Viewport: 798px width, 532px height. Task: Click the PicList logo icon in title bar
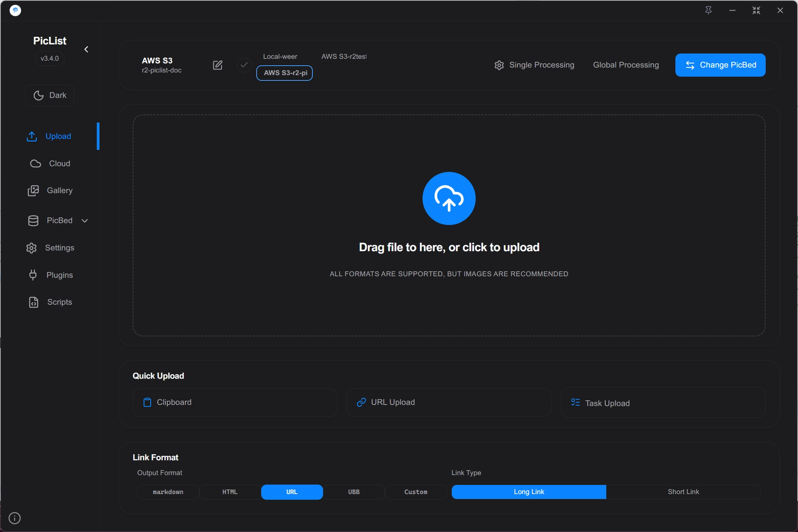(15, 10)
